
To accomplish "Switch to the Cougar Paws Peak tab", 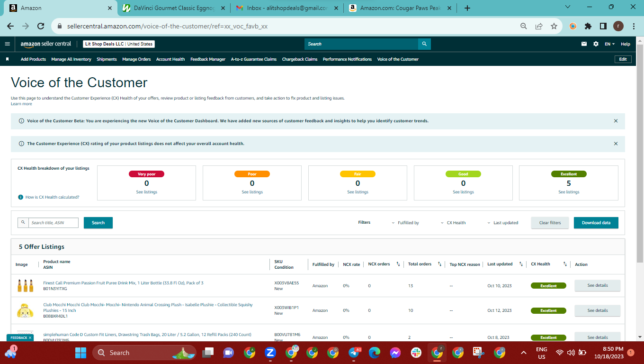I will [x=400, y=8].
